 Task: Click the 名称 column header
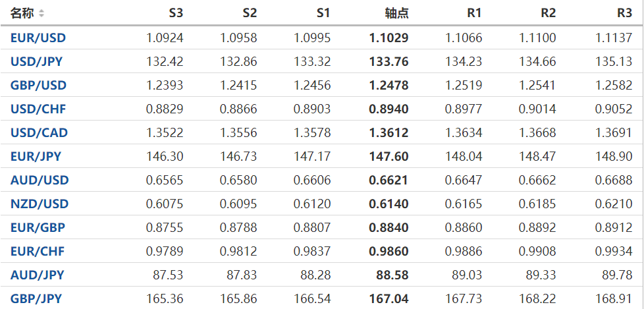point(20,13)
